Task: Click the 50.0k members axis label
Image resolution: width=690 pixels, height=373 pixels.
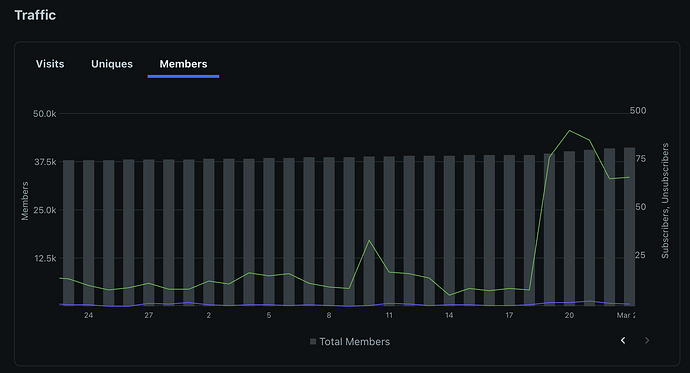Action: pyautogui.click(x=44, y=114)
